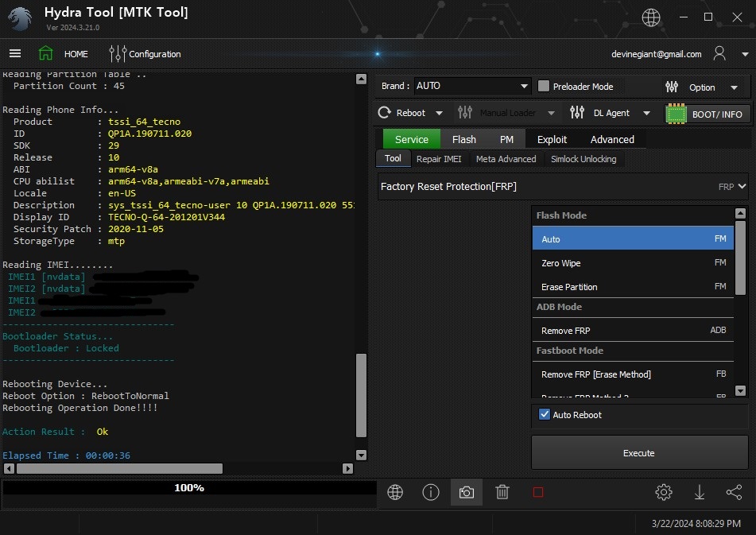Enable Preloader Mode checkbox

tap(544, 87)
